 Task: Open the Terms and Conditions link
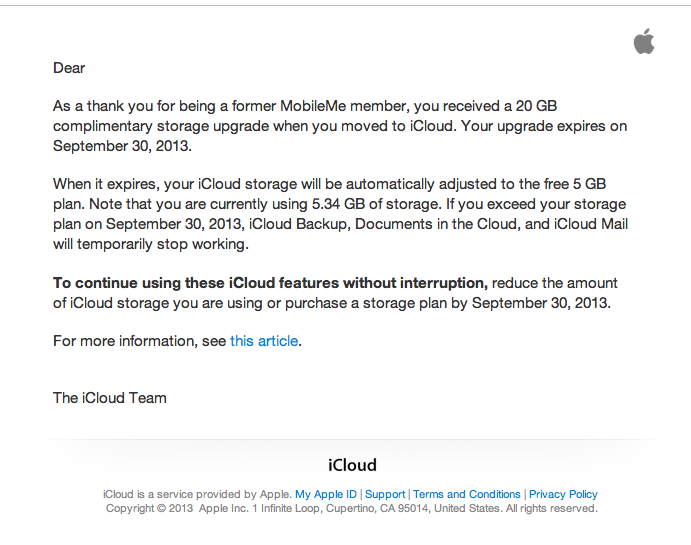[467, 494]
